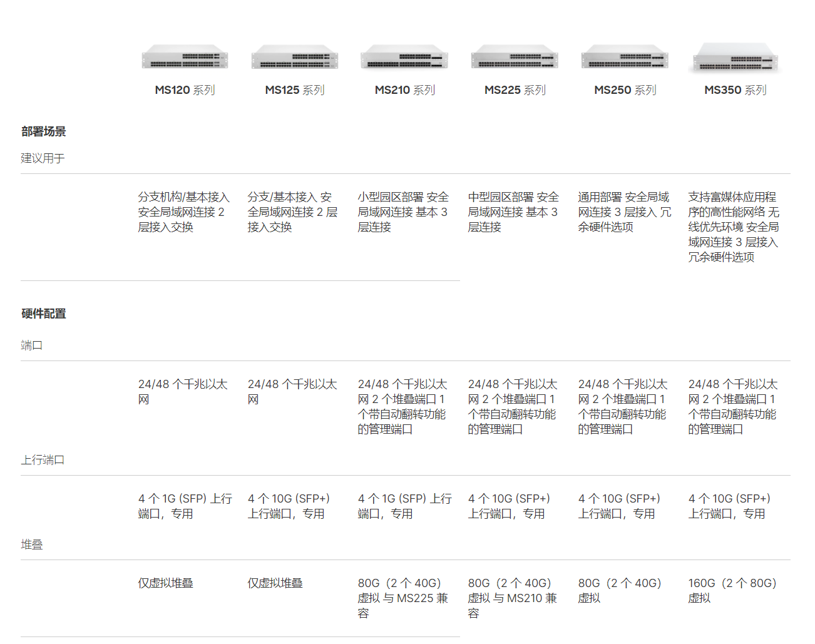
Task: Click the MS125 switch product image
Action: pos(295,56)
